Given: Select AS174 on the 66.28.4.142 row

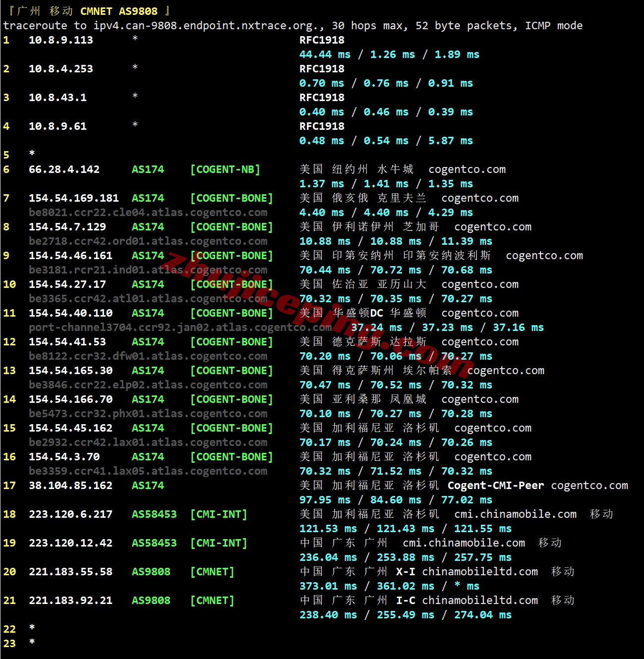Looking at the screenshot, I should click(x=148, y=169).
